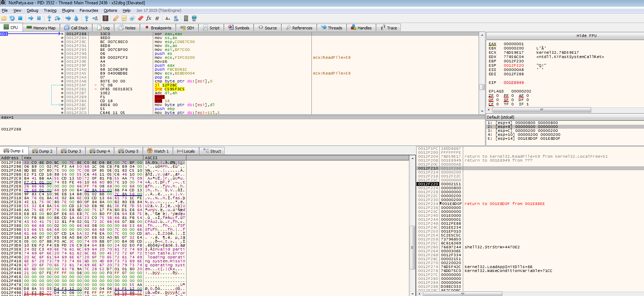Open the Bookmarks red icon
The height and width of the screenshot is (296, 644).
click(x=141, y=18)
